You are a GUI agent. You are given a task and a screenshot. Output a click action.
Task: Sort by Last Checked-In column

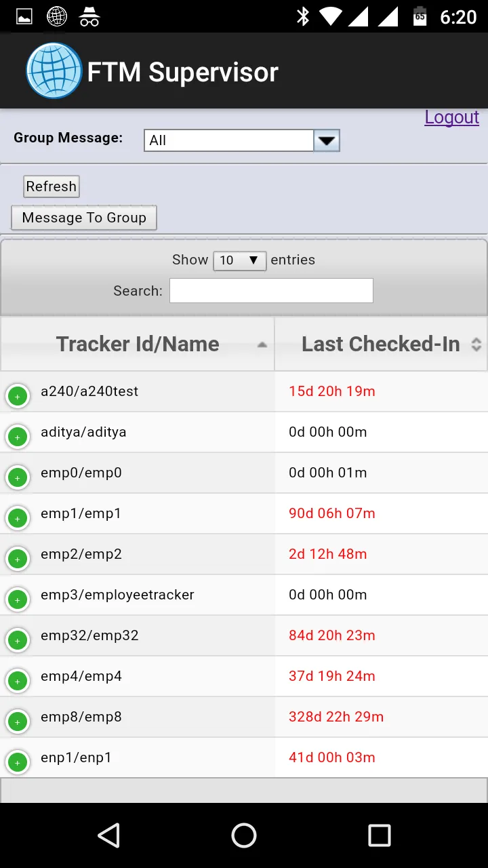tap(381, 344)
